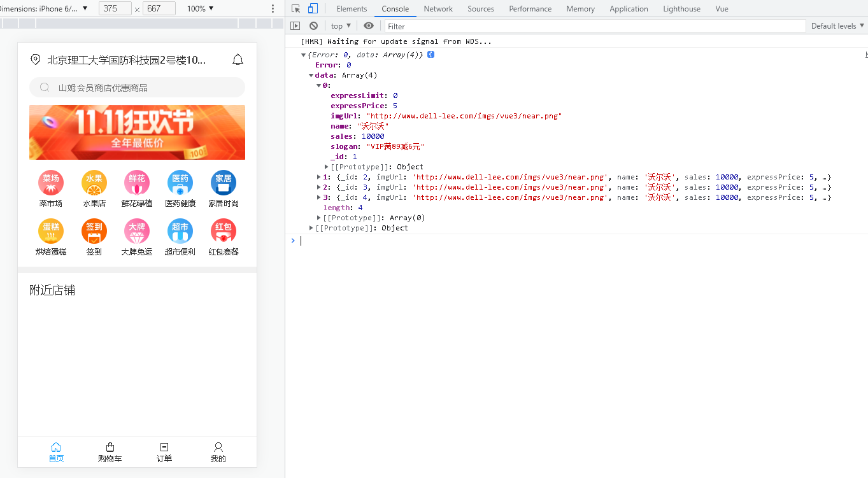Show the console sidebar panel
The width and height of the screenshot is (868, 478).
[295, 26]
